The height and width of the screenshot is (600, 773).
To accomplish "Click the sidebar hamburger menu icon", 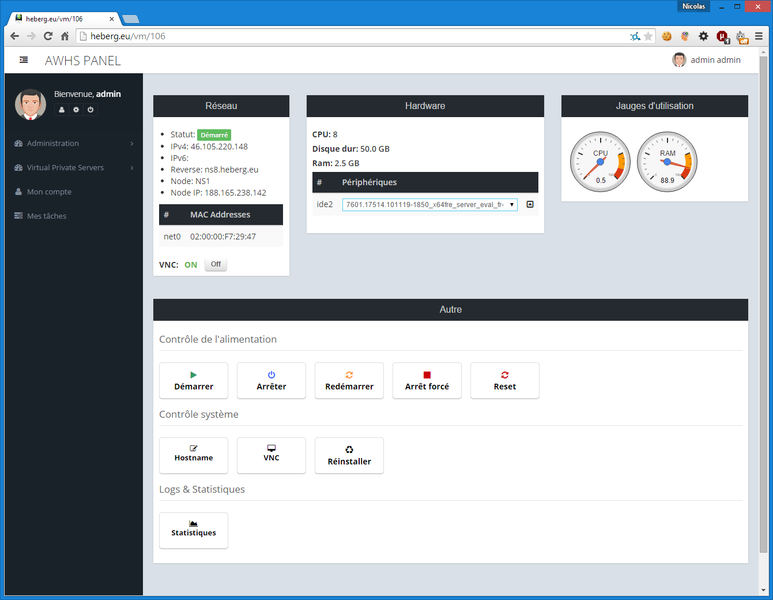I will coord(23,61).
